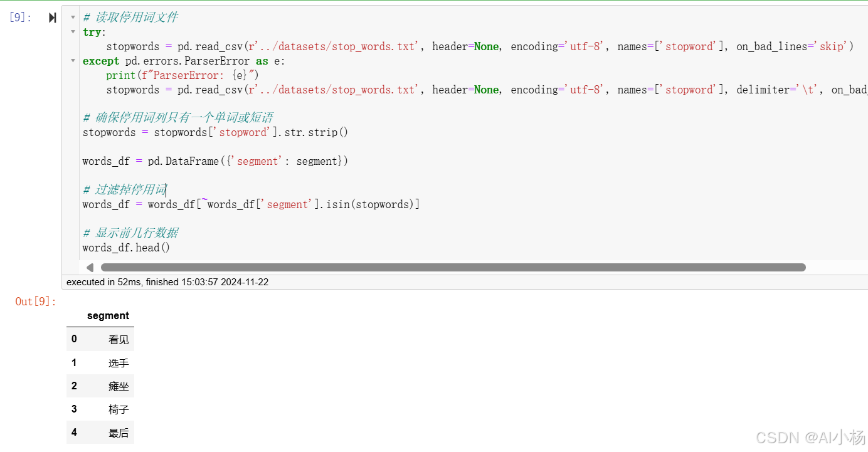
Task: Click the row index 0 in output table
Action: (x=74, y=339)
